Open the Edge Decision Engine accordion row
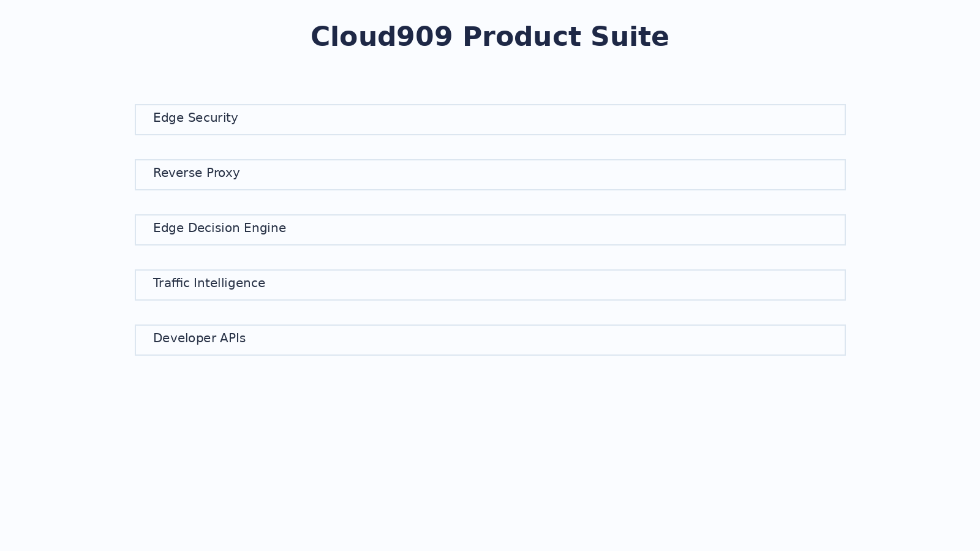The width and height of the screenshot is (980, 551). [490, 230]
